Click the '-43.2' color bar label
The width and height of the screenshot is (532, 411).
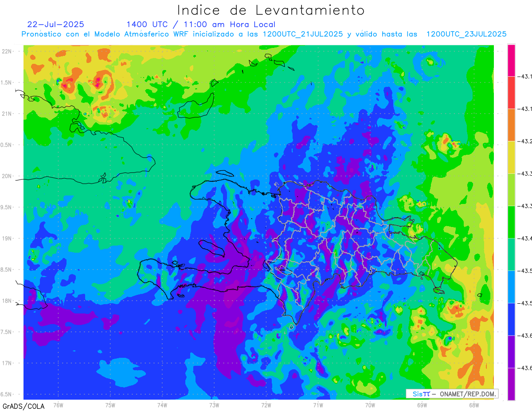525,141
